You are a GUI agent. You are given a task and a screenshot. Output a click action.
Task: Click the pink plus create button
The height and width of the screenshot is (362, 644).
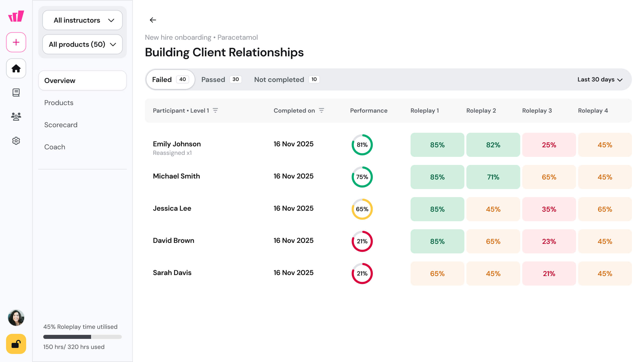[x=16, y=42]
